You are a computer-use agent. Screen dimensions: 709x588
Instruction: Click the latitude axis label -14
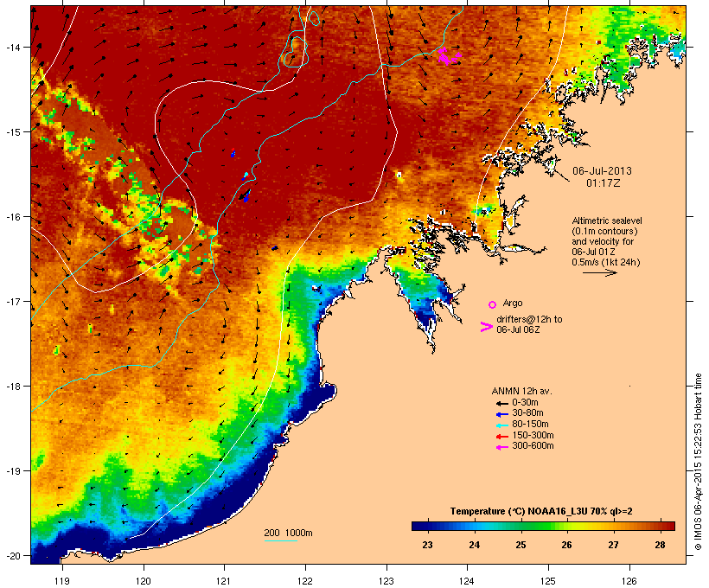pyautogui.click(x=12, y=47)
